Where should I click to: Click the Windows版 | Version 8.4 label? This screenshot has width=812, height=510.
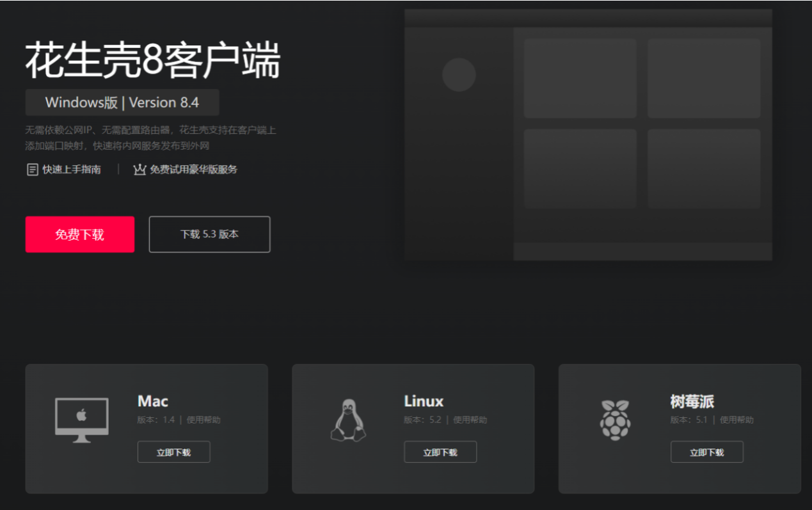coord(122,102)
